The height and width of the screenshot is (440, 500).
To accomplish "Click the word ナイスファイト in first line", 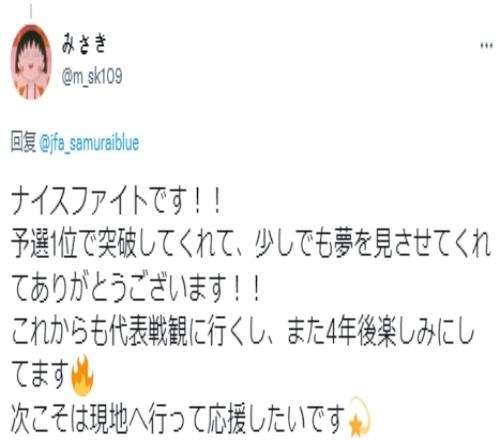I will tap(80, 201).
